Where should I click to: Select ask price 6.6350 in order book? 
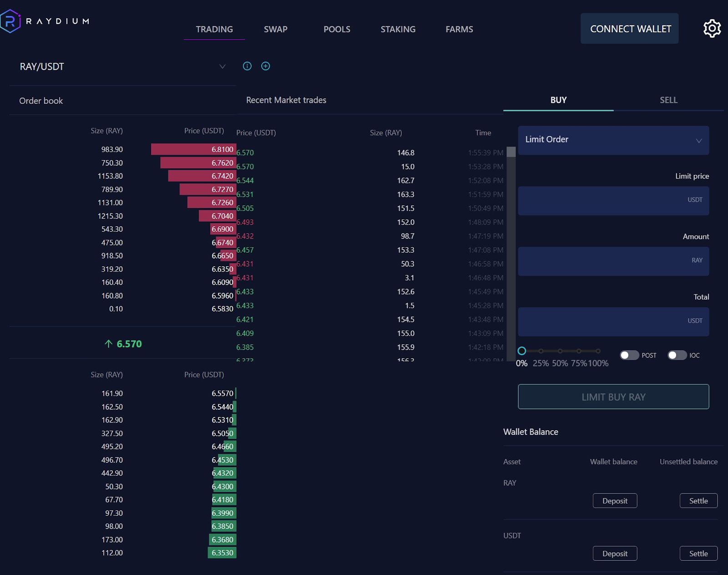pyautogui.click(x=222, y=269)
